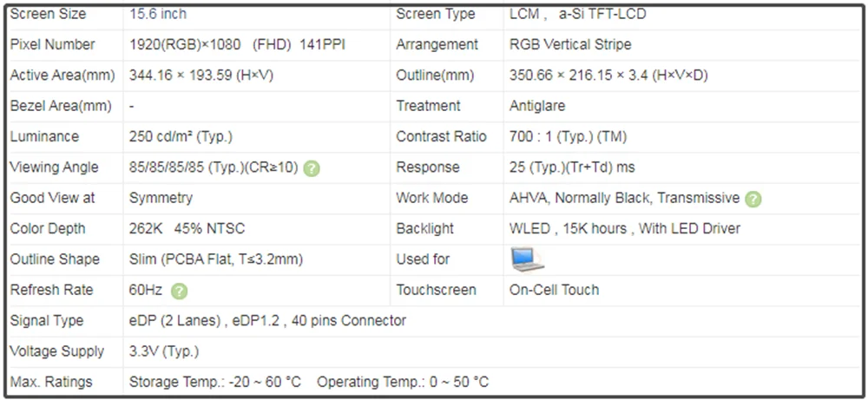This screenshot has width=868, height=400.
Task: Select the Active Area(mm) label
Action: [62, 75]
